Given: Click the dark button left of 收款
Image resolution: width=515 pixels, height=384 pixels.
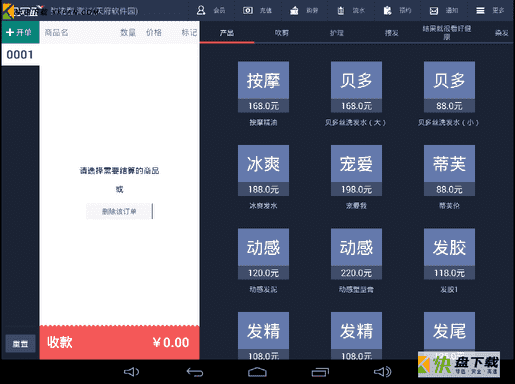Looking at the screenshot, I should (x=20, y=344).
